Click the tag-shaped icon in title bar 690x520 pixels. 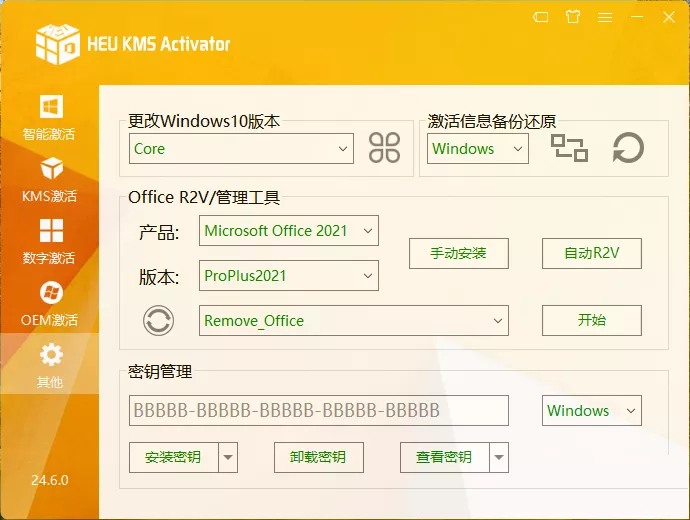pos(540,17)
